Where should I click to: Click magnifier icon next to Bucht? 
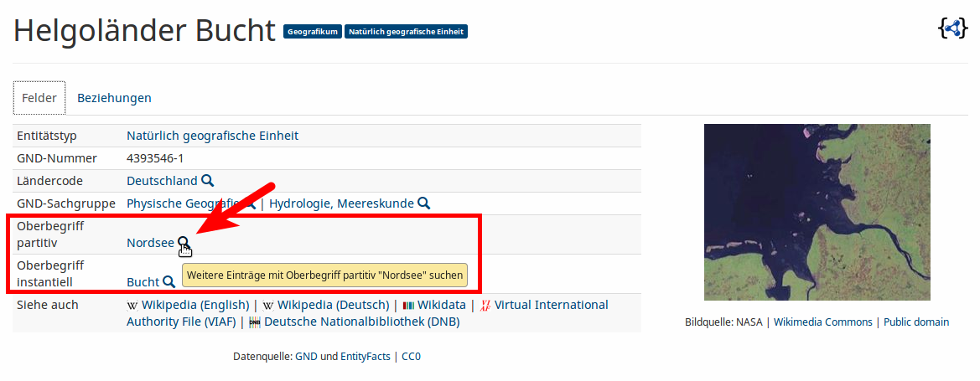click(x=169, y=282)
